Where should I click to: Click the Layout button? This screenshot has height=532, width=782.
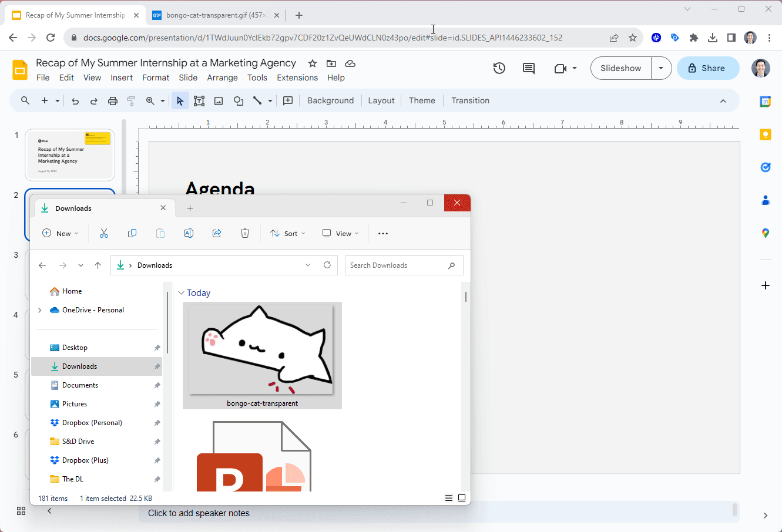(x=381, y=100)
